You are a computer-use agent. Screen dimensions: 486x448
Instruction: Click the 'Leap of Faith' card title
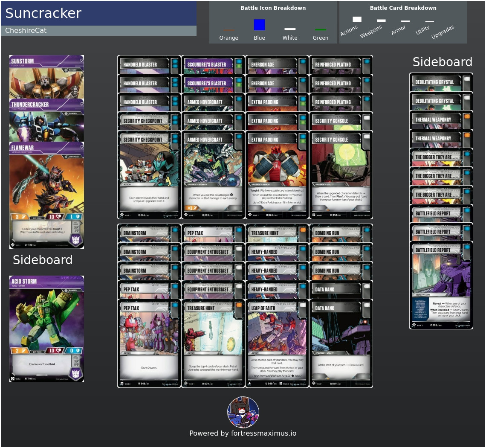click(263, 308)
